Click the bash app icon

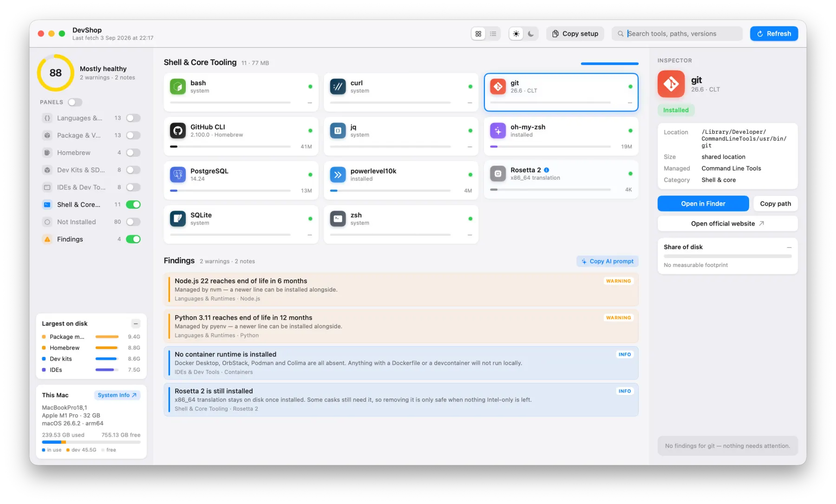pyautogui.click(x=178, y=86)
